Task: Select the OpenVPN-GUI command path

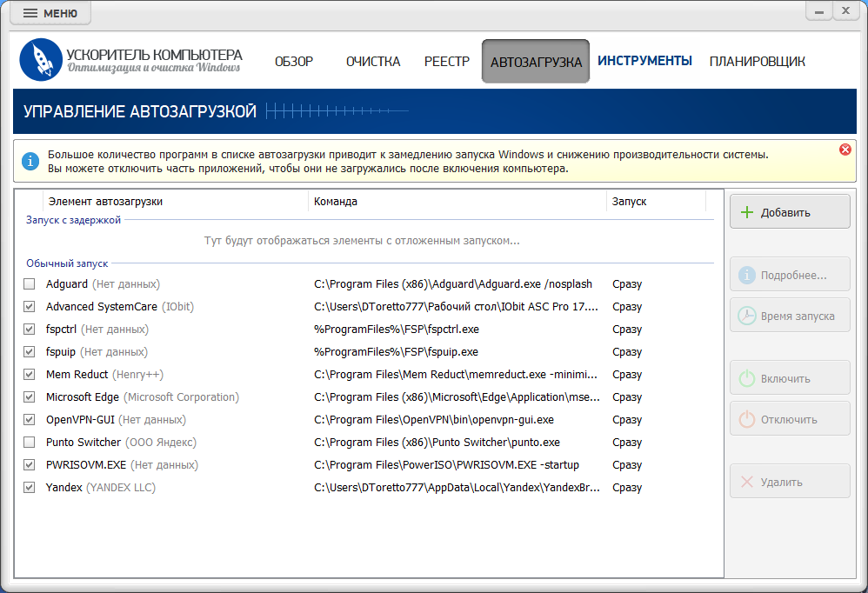Action: coord(434,420)
